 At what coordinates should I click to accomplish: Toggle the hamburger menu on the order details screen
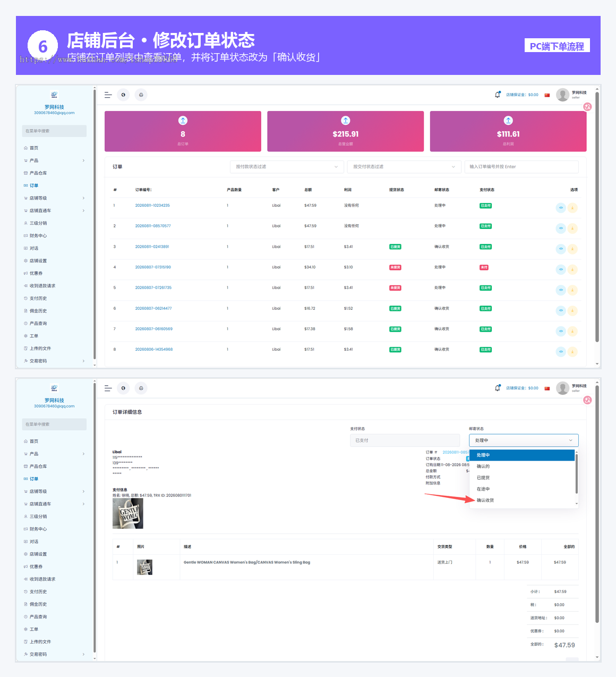(108, 388)
